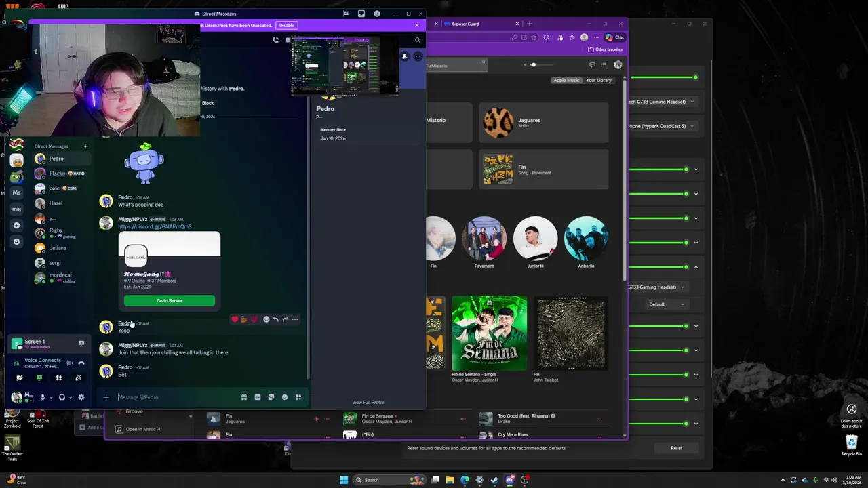Open the sticker picker
This screenshot has width=868, height=488.
click(x=271, y=397)
